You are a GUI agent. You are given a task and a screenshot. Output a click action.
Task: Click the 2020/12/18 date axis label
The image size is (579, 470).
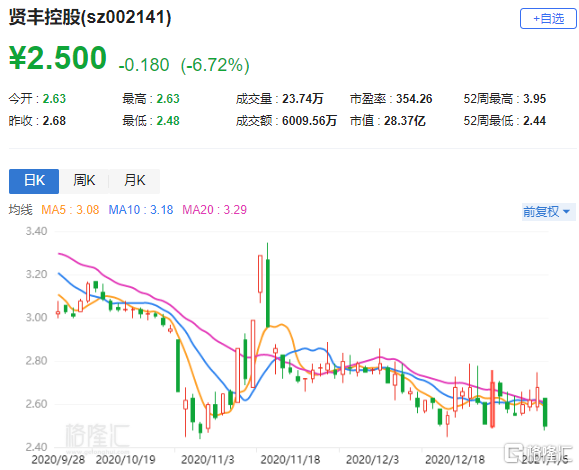pyautogui.click(x=455, y=460)
